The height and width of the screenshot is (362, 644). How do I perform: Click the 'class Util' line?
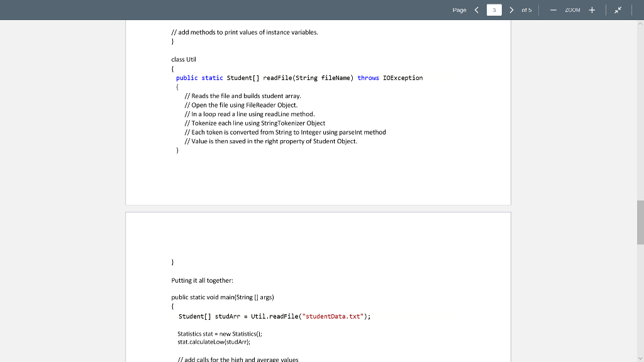tap(184, 60)
